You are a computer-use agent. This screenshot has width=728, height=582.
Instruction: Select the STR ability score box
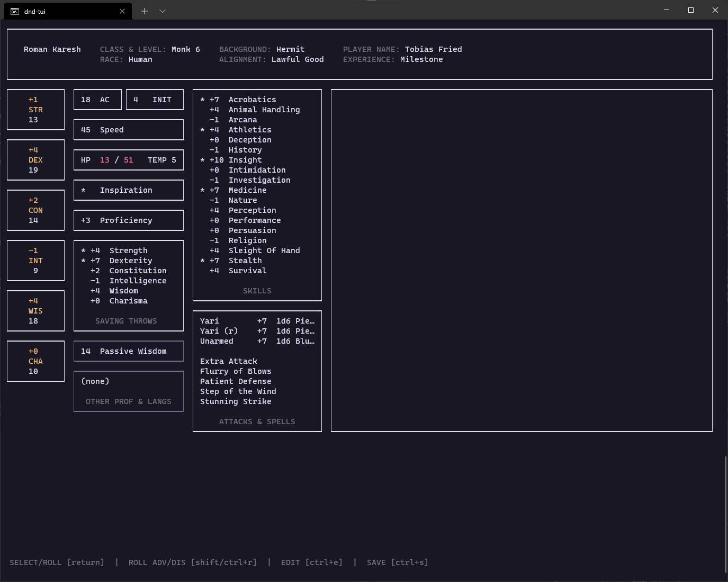35,110
